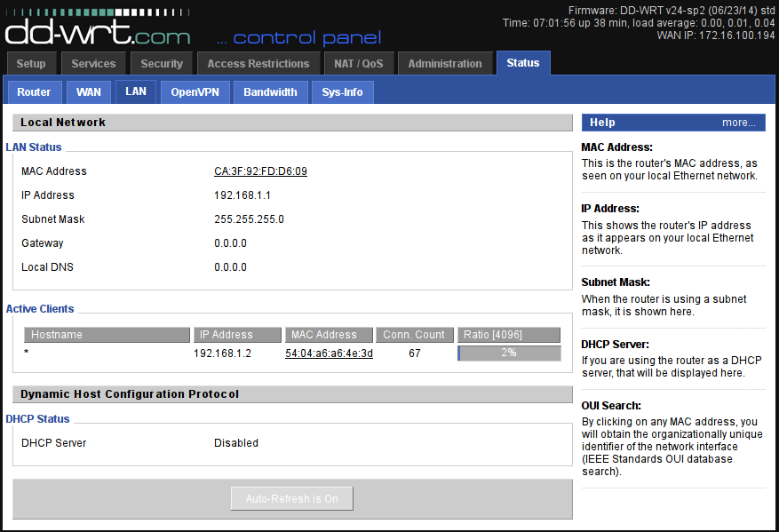Click the Subnet Mask help heading
This screenshot has height=532, width=779.
(616, 282)
